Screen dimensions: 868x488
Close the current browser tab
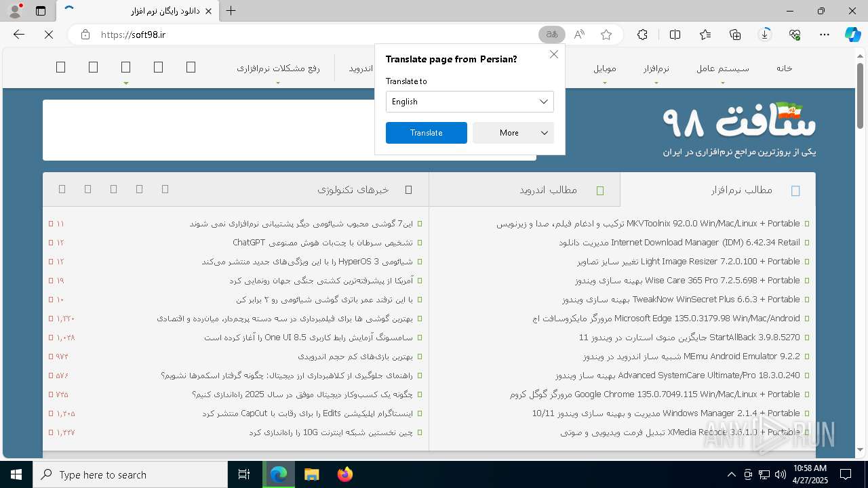click(208, 11)
